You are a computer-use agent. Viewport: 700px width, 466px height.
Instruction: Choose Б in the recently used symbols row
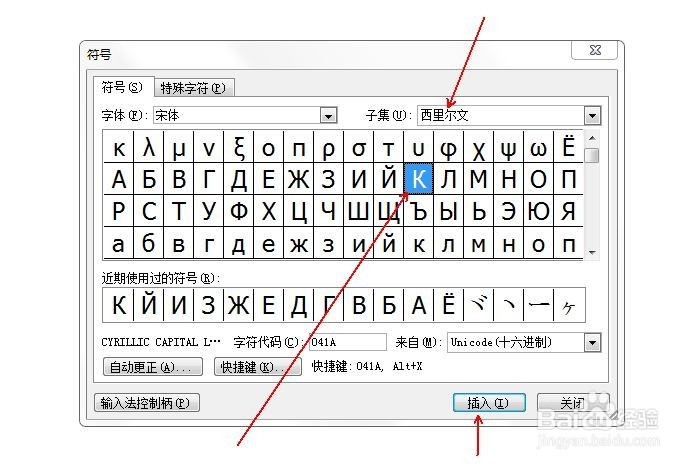(x=388, y=305)
